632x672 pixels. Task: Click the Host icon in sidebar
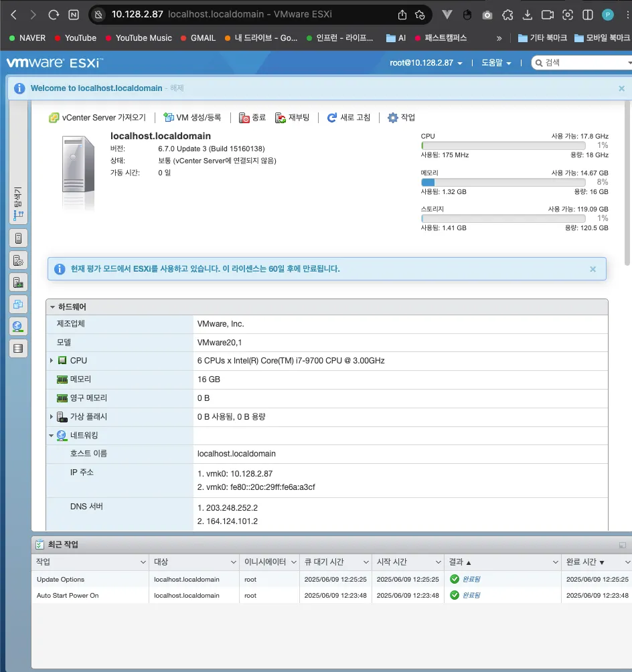pyautogui.click(x=18, y=238)
